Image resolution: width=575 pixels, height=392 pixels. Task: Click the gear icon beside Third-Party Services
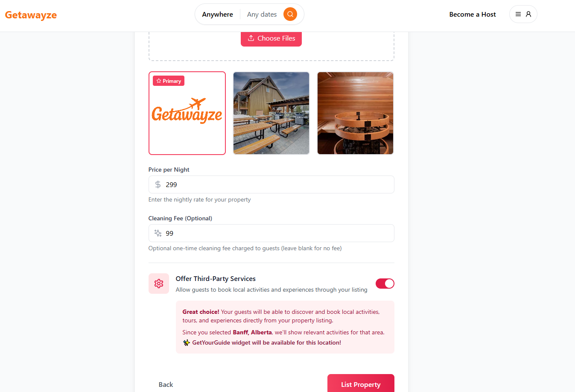pos(159,284)
